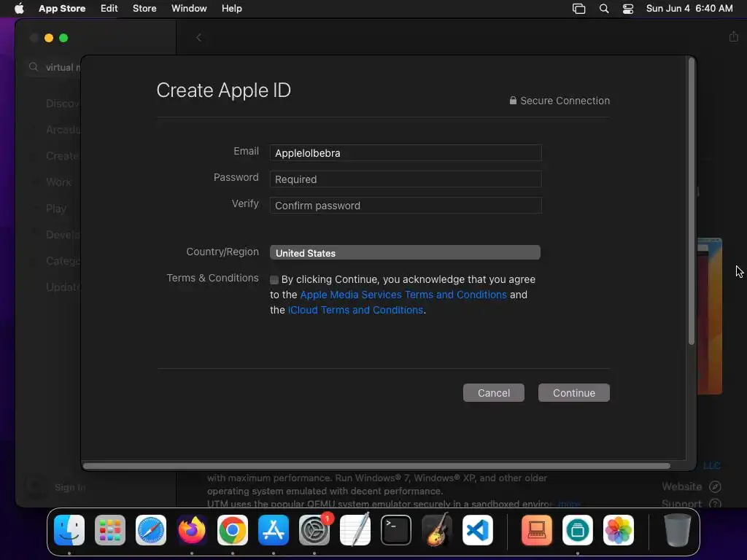The image size is (747, 560).
Task: Open the Website link in App Store page
Action: [x=692, y=486]
